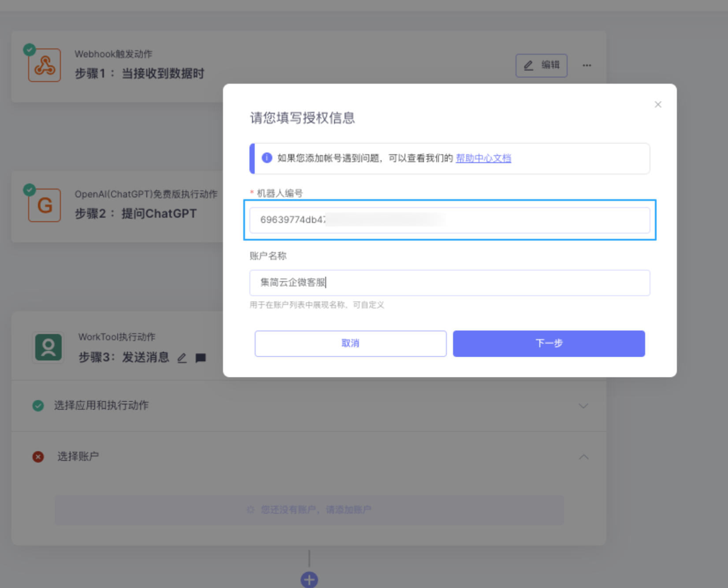Open the comment bubble icon on step 3
728x588 pixels.
201,358
